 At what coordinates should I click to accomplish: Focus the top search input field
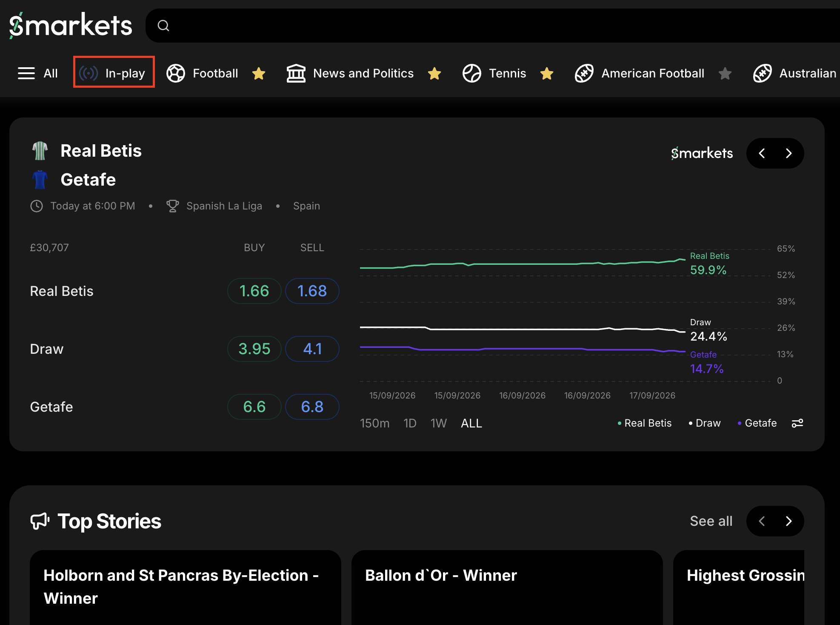[493, 26]
